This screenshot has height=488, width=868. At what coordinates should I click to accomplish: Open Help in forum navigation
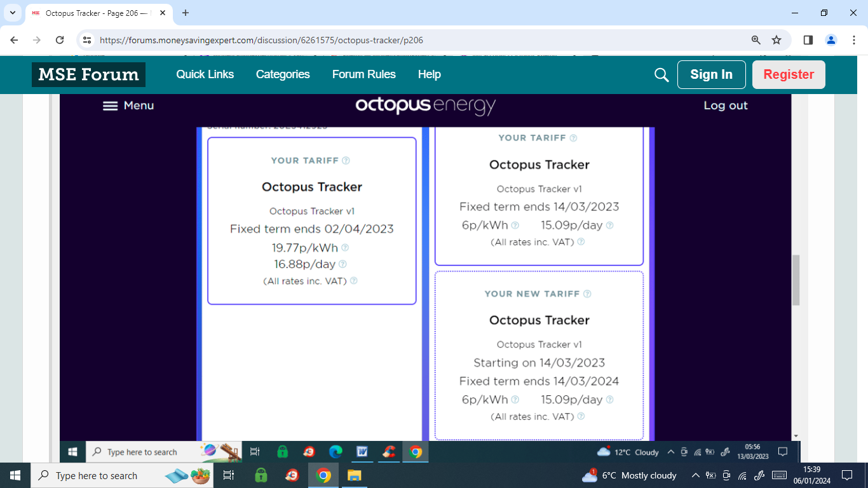(430, 74)
